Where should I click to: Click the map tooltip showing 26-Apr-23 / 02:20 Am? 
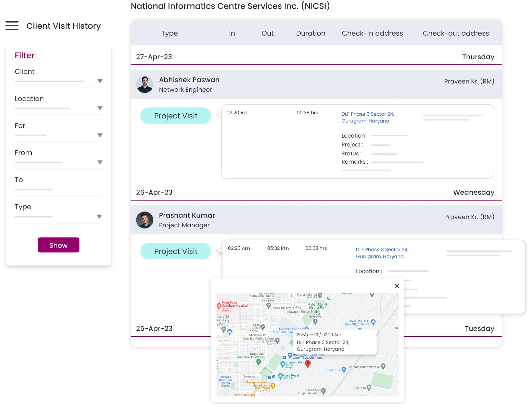335,342
